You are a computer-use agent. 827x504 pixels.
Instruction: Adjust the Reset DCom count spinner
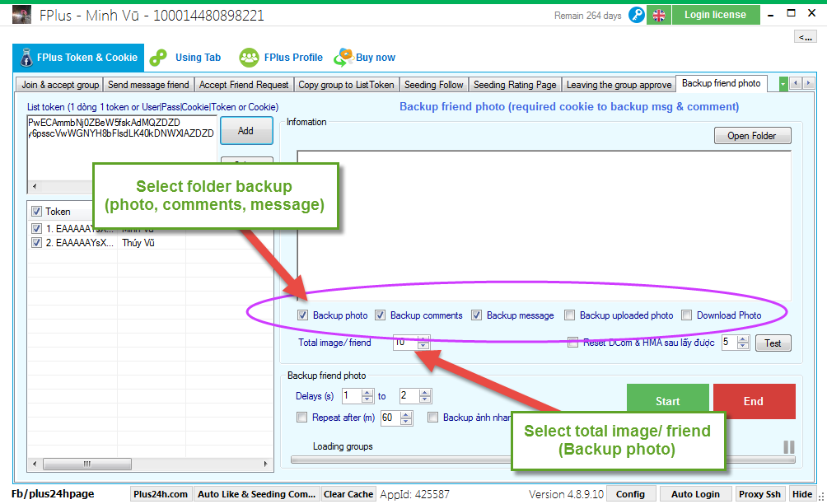click(743, 343)
